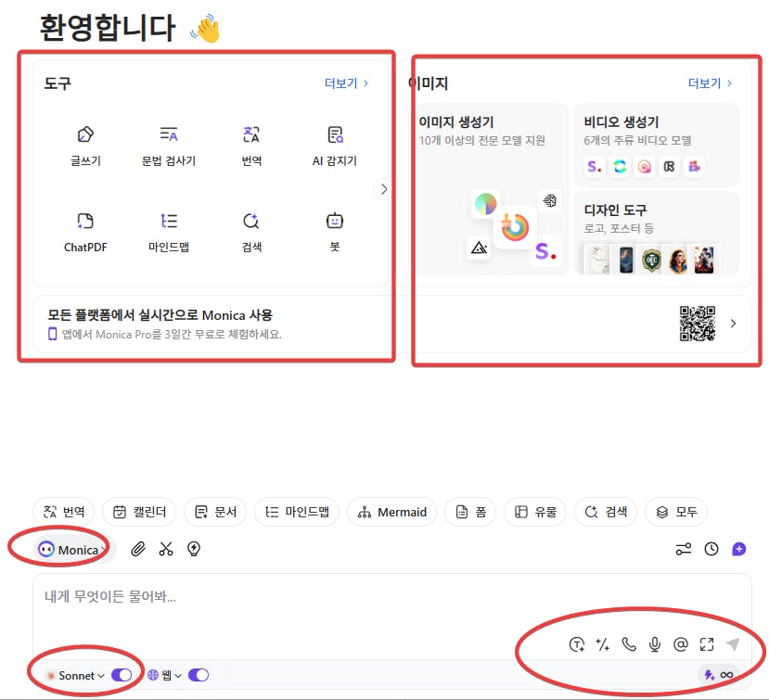
Task: Open the 문법 검사기 grammar checker
Action: point(169,146)
